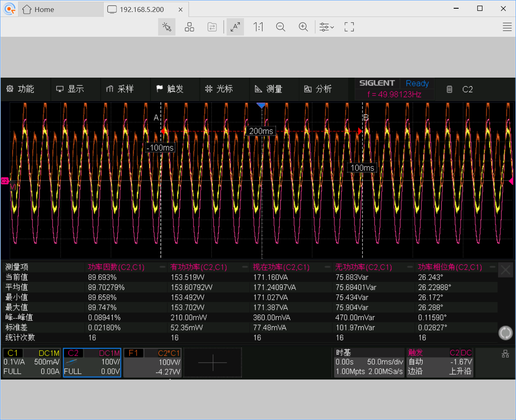This screenshot has width=516, height=420.
Task: Close the measurement statistics table
Action: pyautogui.click(x=506, y=271)
